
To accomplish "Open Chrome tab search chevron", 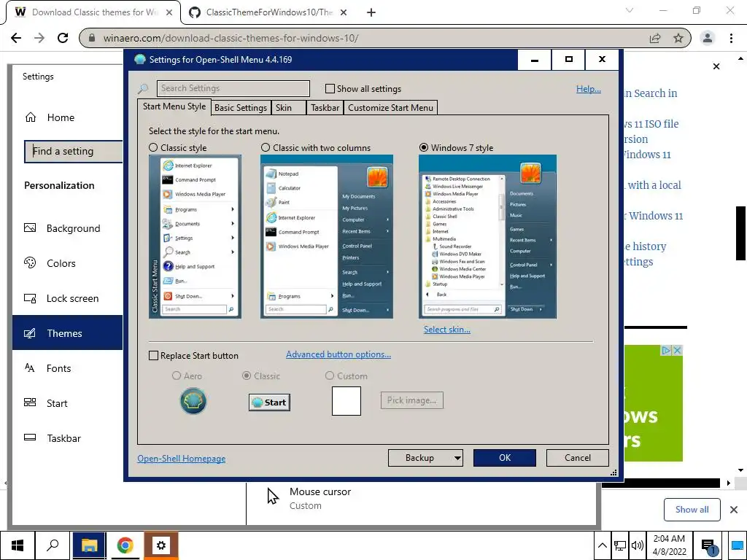I will [x=630, y=10].
